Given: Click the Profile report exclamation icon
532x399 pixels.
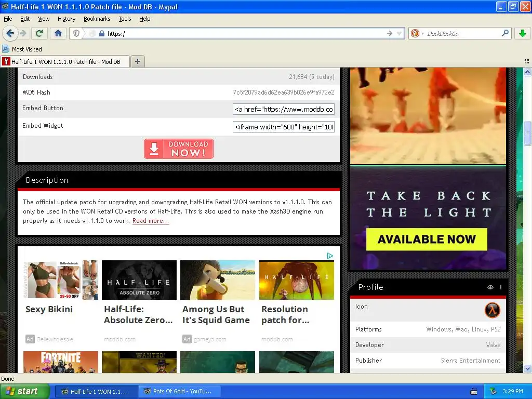Looking at the screenshot, I should (501, 287).
